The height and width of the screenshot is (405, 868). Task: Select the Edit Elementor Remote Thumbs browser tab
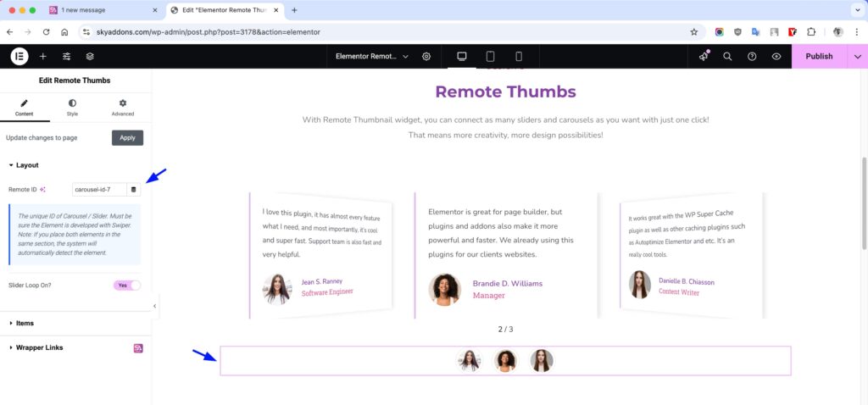point(225,10)
